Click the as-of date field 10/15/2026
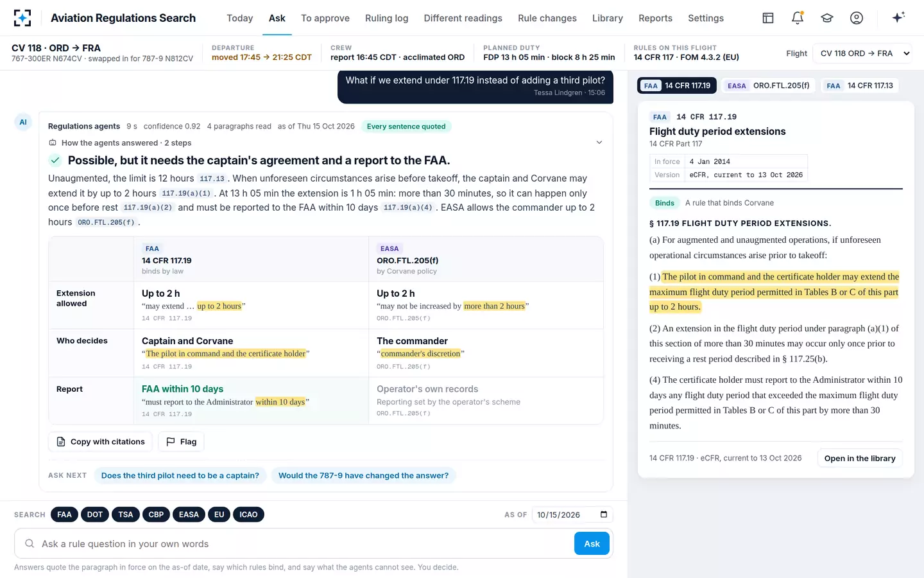This screenshot has height=578, width=924. click(x=572, y=514)
